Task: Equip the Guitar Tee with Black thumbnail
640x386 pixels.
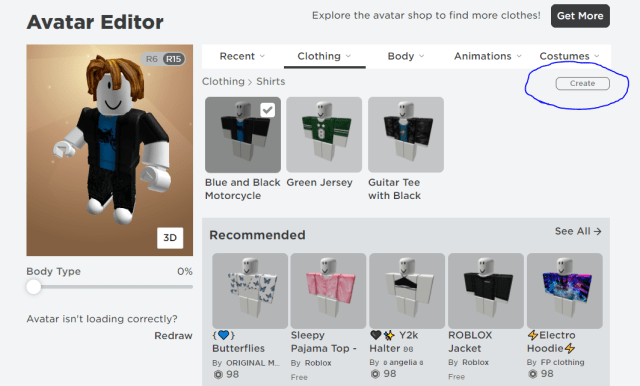Action: click(406, 135)
